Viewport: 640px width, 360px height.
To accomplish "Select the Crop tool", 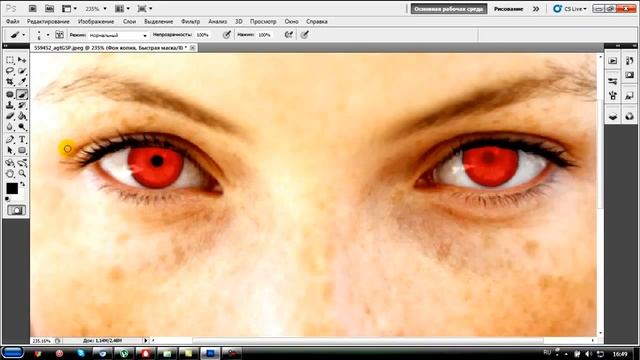I will click(10, 82).
